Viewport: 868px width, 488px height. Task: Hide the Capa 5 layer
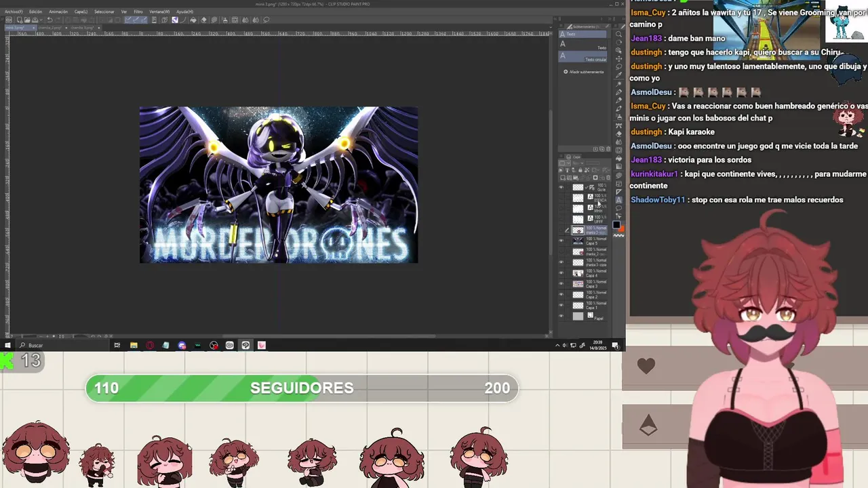coord(561,241)
